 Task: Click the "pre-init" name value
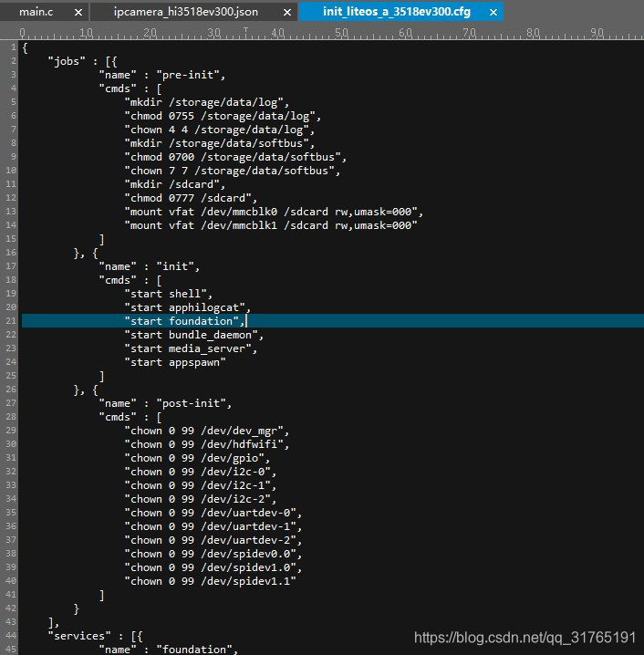click(187, 75)
